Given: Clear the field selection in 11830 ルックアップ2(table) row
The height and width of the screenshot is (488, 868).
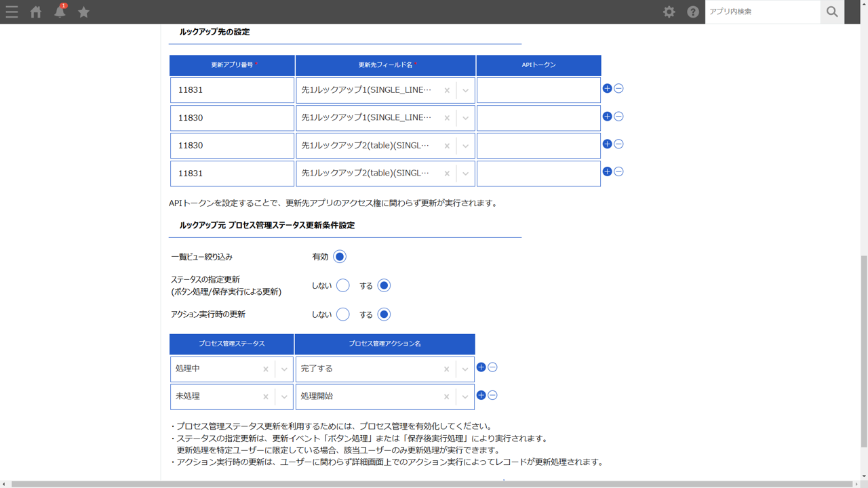Looking at the screenshot, I should 447,146.
